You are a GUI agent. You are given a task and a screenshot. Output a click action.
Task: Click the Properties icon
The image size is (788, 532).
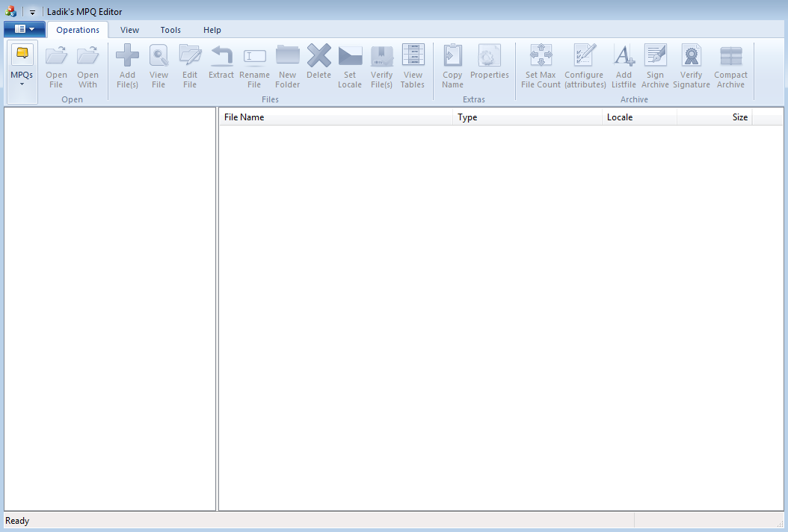pos(490,55)
